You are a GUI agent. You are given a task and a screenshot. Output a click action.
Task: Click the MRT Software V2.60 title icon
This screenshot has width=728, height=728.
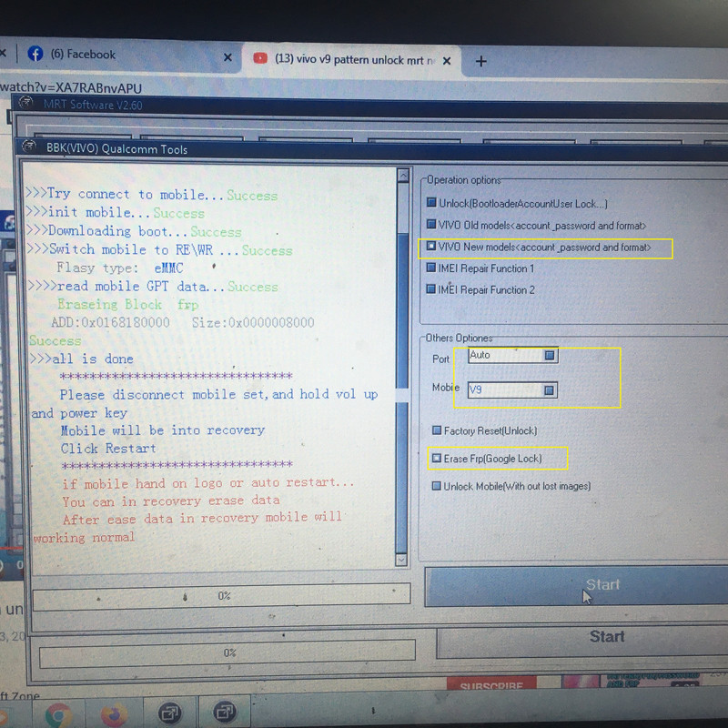25,103
